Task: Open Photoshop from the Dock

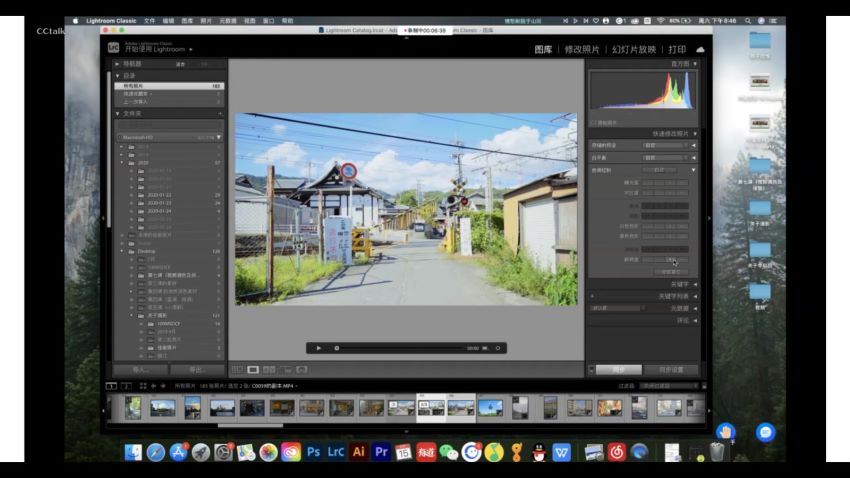Action: (x=313, y=452)
